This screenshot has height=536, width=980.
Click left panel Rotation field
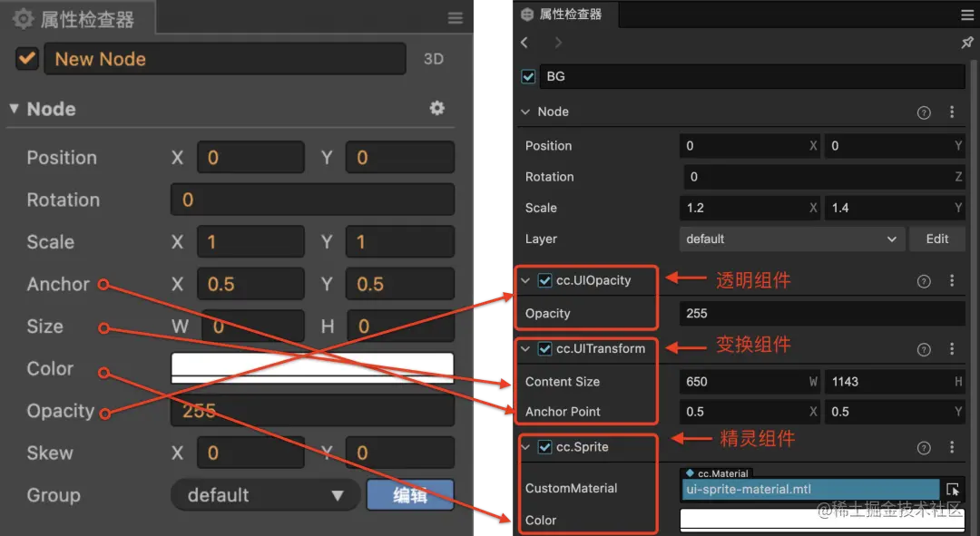coord(312,200)
